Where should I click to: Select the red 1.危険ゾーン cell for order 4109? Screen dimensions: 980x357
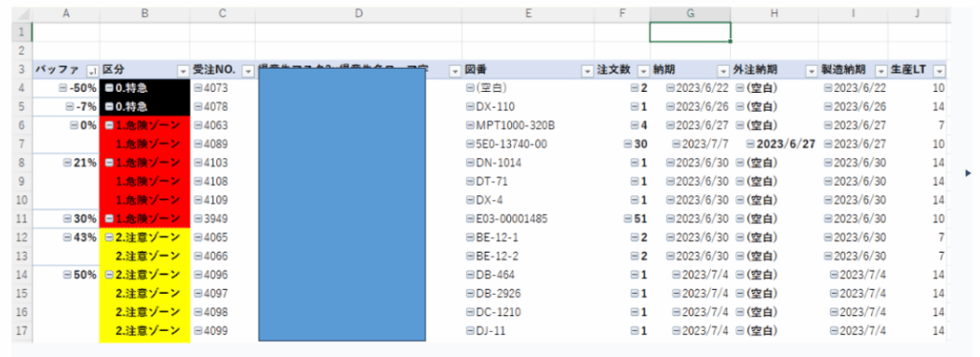pyautogui.click(x=145, y=200)
